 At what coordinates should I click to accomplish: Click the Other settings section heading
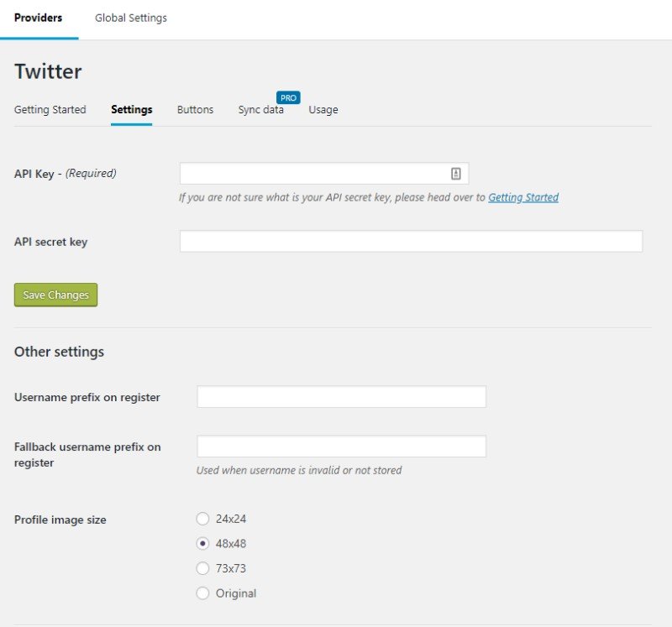[x=58, y=352]
